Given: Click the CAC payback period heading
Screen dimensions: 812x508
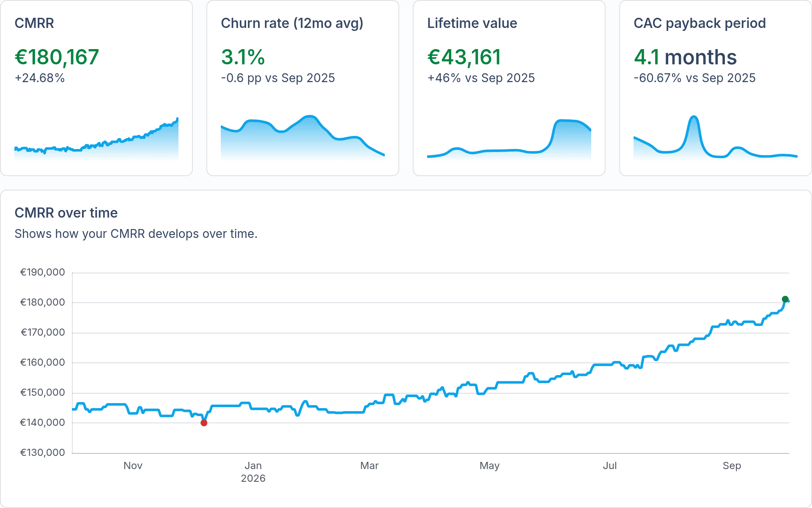Looking at the screenshot, I should 700,23.
